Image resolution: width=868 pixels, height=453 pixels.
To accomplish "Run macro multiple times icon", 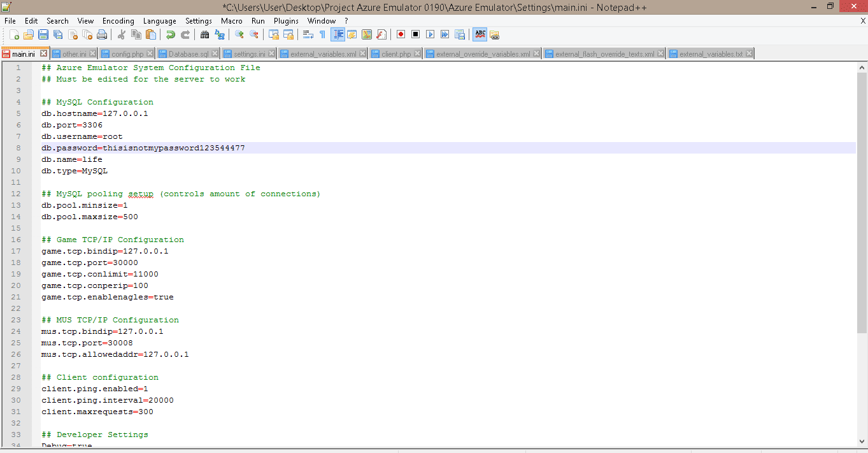I will pyautogui.click(x=445, y=34).
